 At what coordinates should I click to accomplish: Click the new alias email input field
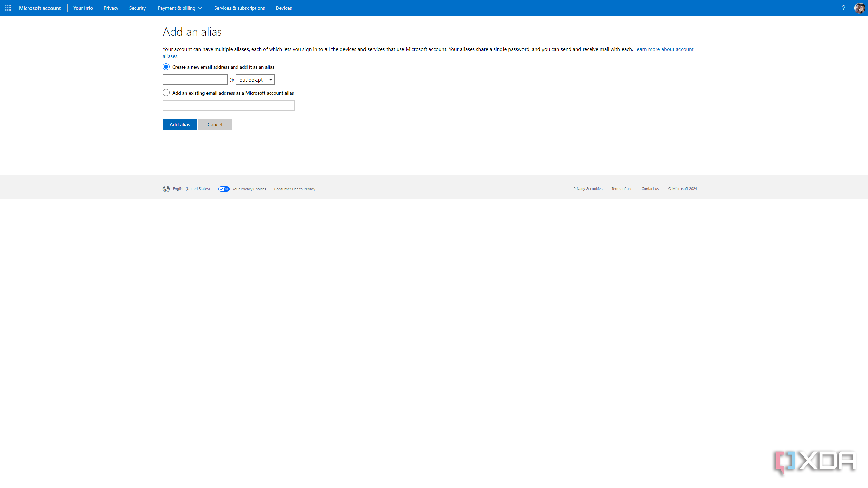click(195, 80)
